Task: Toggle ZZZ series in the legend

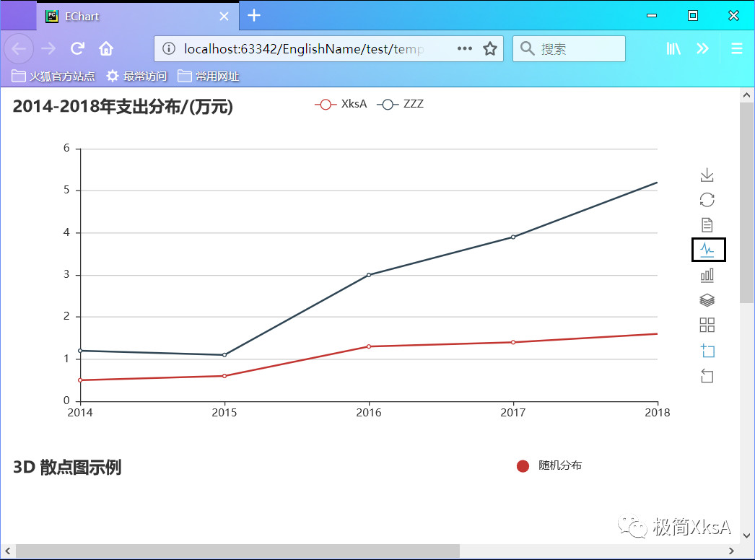Action: (401, 104)
